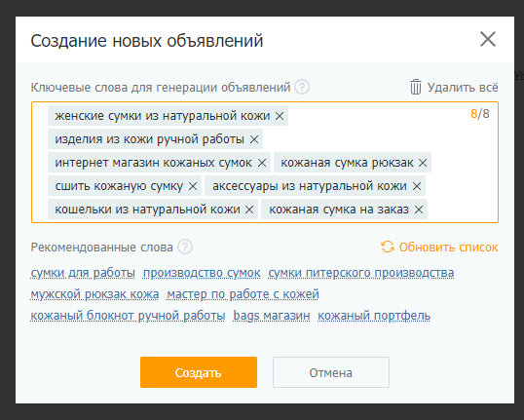
Task: Remove tag 'кожаная сумка рюкзак'
Action: click(423, 163)
